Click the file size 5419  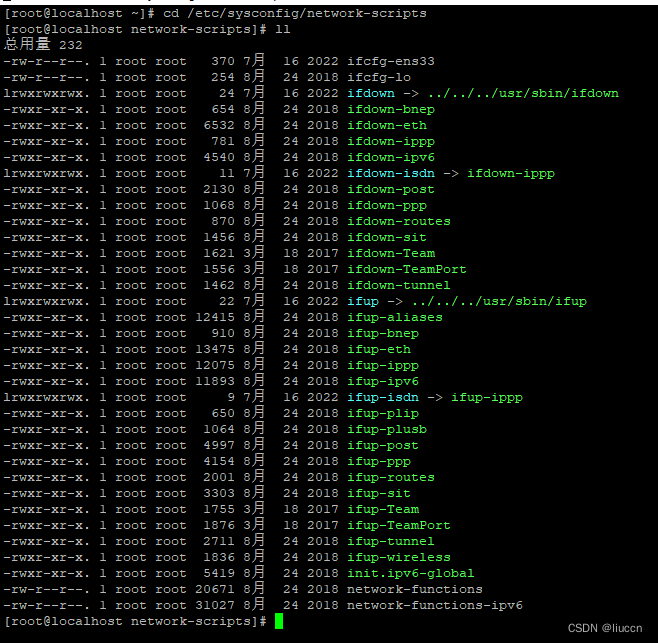tap(219, 573)
